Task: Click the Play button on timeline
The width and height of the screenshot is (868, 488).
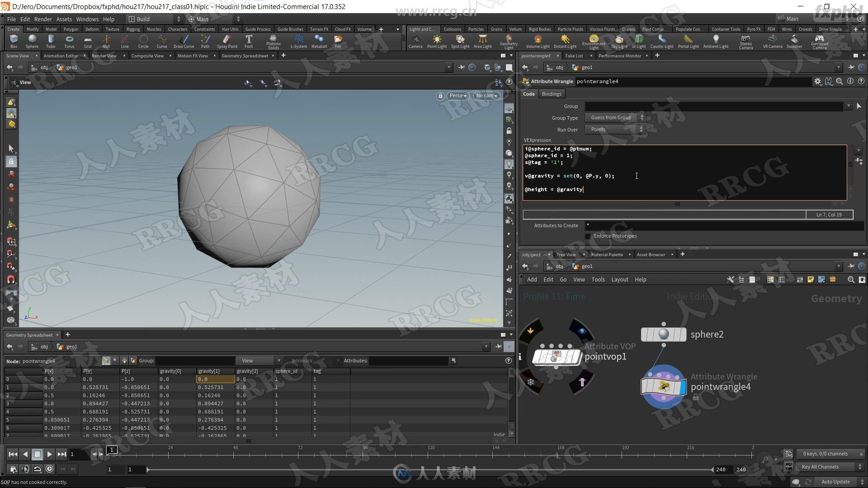Action: pyautogui.click(x=49, y=454)
